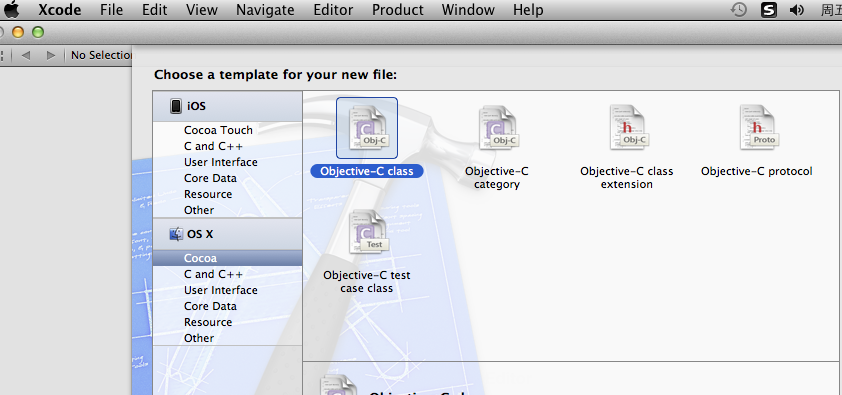Viewport: 842px width, 395px height.
Task: Open the Editor menu
Action: click(333, 10)
